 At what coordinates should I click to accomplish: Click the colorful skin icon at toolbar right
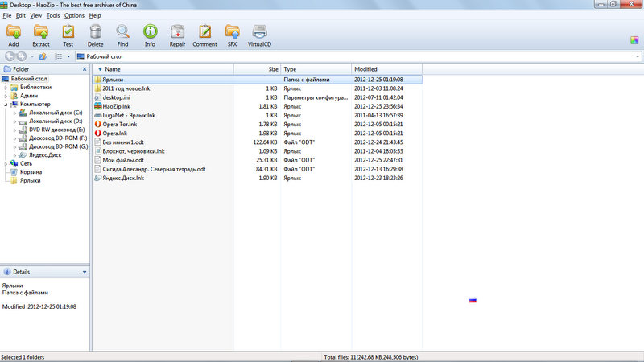(x=634, y=39)
